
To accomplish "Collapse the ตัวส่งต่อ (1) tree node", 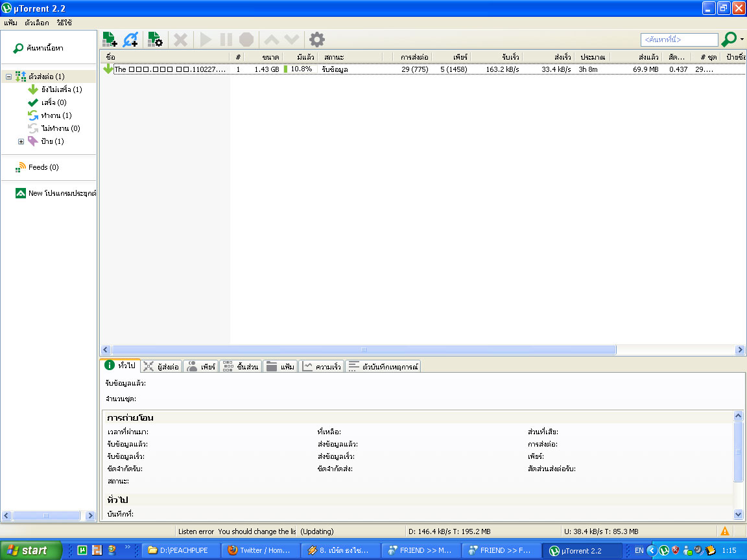I will point(8,76).
